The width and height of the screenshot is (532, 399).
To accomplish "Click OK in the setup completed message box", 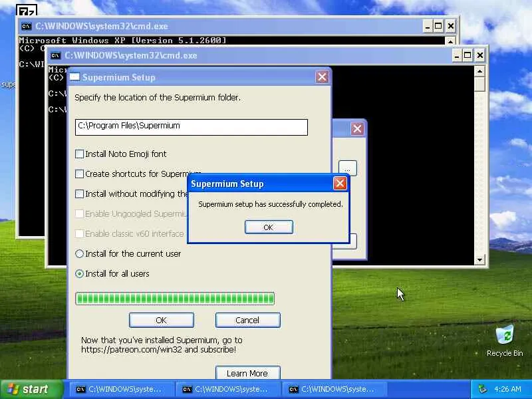I will click(x=269, y=227).
